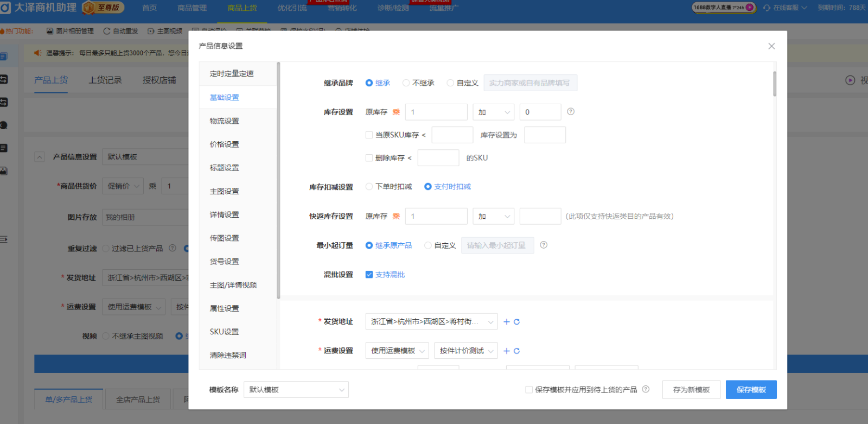Open 商品管理 in the top navigation

pyautogui.click(x=192, y=8)
